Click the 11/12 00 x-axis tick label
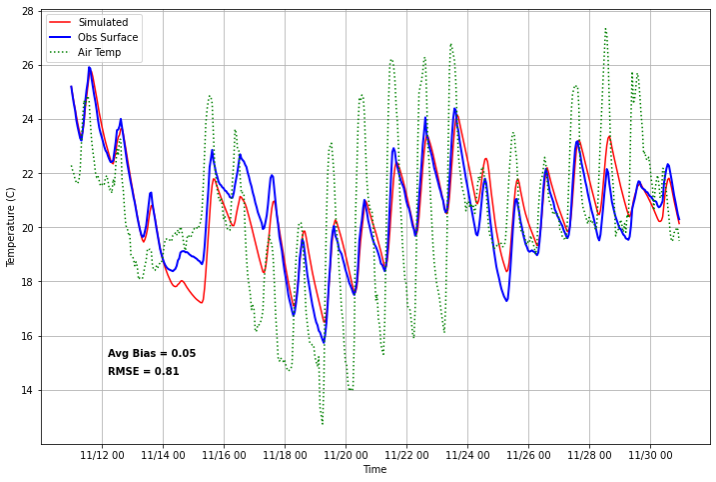The image size is (716, 482). 102,455
